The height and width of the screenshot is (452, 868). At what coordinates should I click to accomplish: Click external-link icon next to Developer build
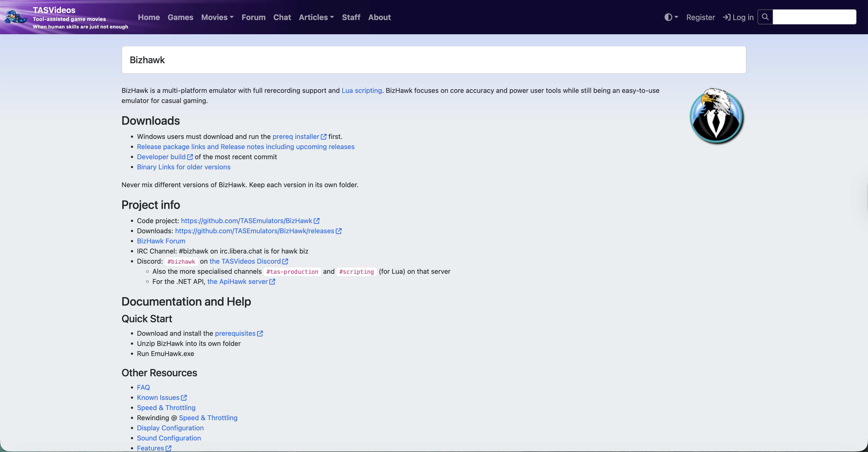pos(190,157)
